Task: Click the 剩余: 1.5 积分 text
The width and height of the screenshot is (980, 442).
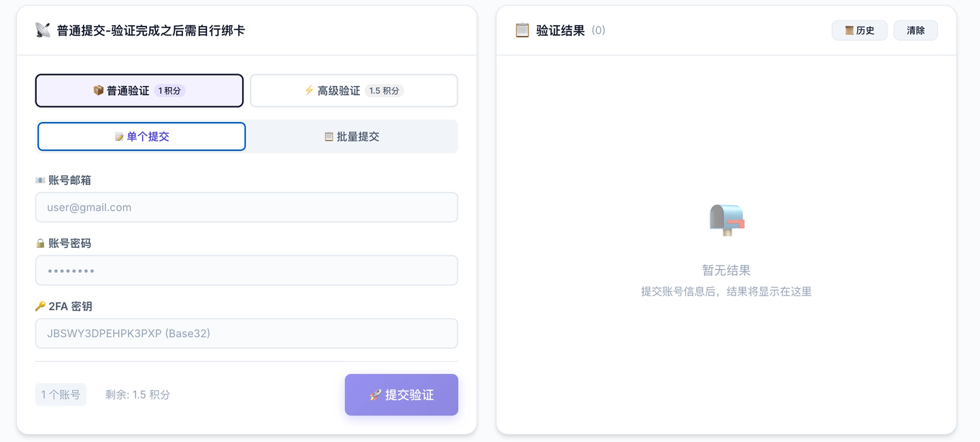Action: pyautogui.click(x=137, y=395)
